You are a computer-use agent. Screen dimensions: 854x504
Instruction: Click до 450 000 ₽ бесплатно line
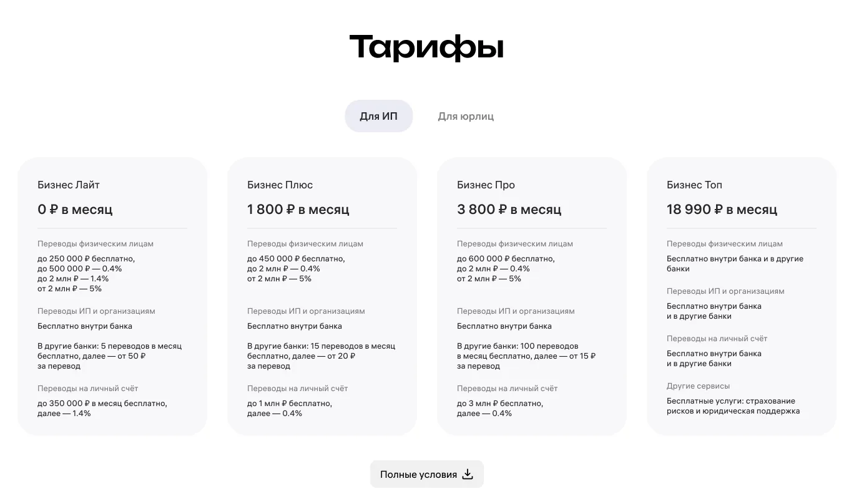[296, 259]
